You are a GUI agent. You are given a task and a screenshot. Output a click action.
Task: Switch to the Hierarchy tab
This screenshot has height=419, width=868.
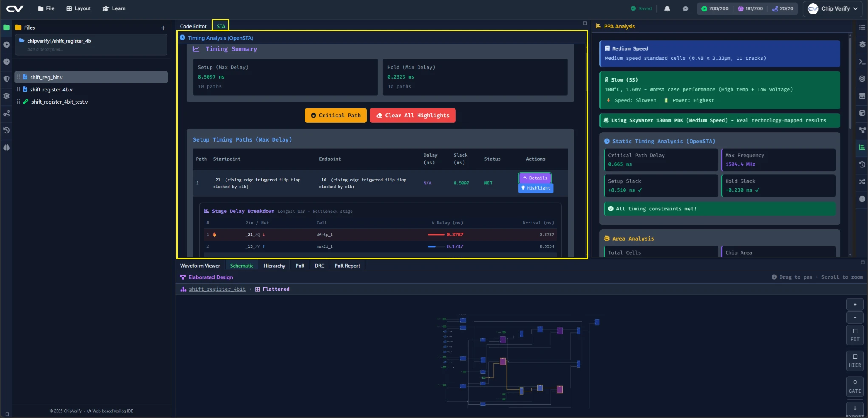[274, 266]
